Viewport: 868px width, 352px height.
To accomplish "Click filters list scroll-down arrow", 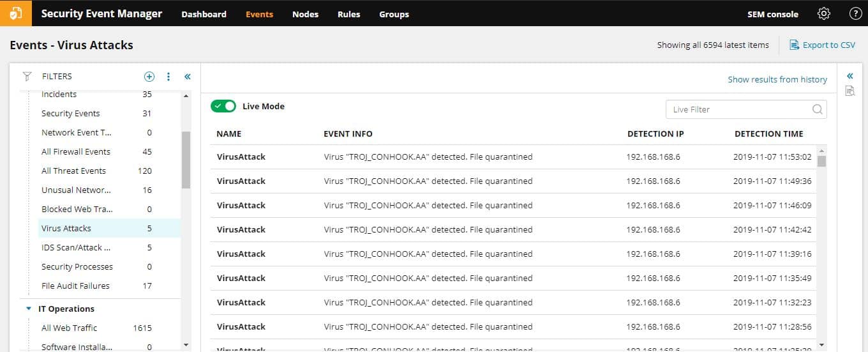I will [x=186, y=345].
